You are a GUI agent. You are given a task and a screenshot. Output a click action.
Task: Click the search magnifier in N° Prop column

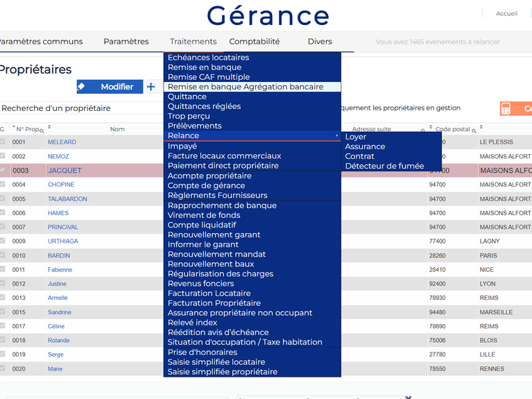[42, 130]
